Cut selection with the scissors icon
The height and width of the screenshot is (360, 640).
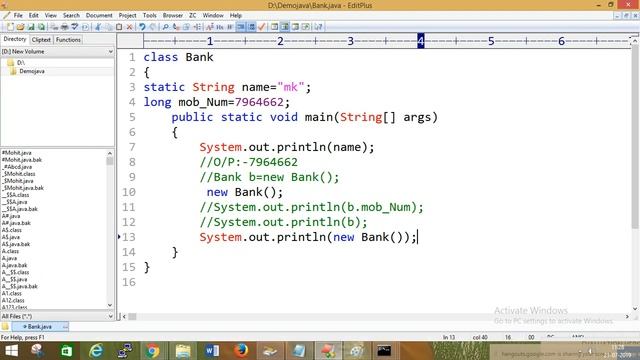[98, 27]
